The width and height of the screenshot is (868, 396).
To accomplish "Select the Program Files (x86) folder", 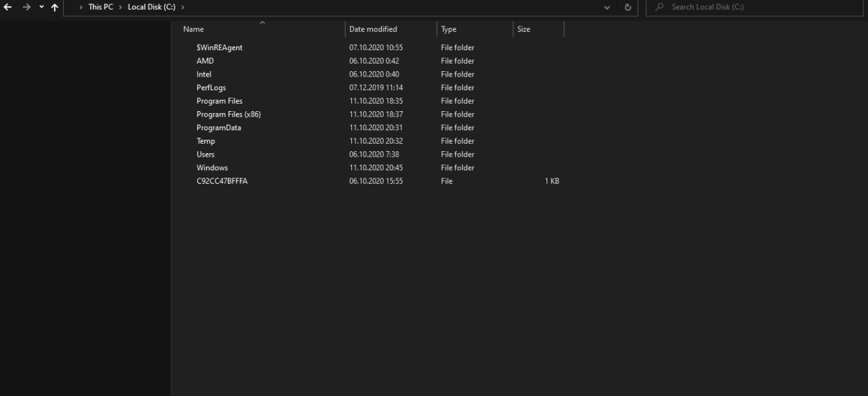I will coord(229,114).
